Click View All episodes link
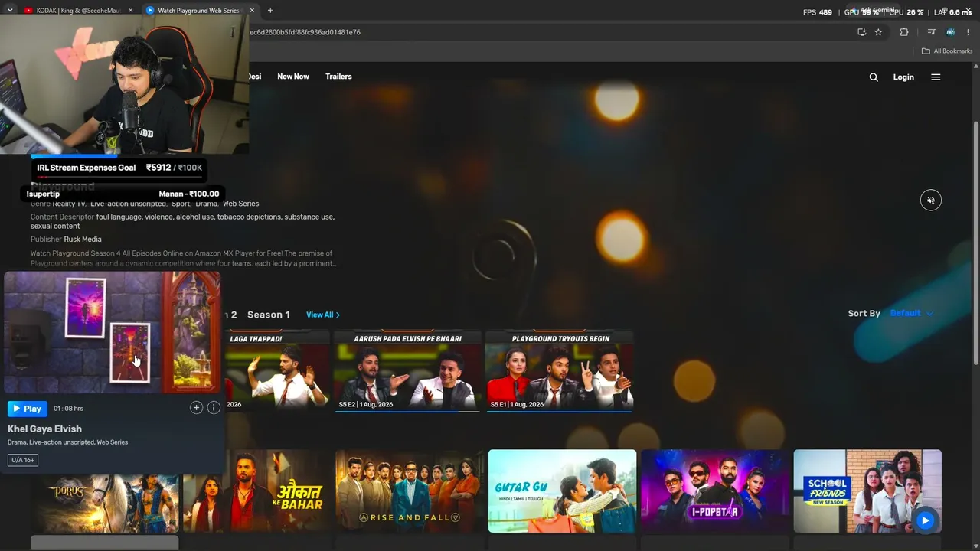 tap(323, 315)
